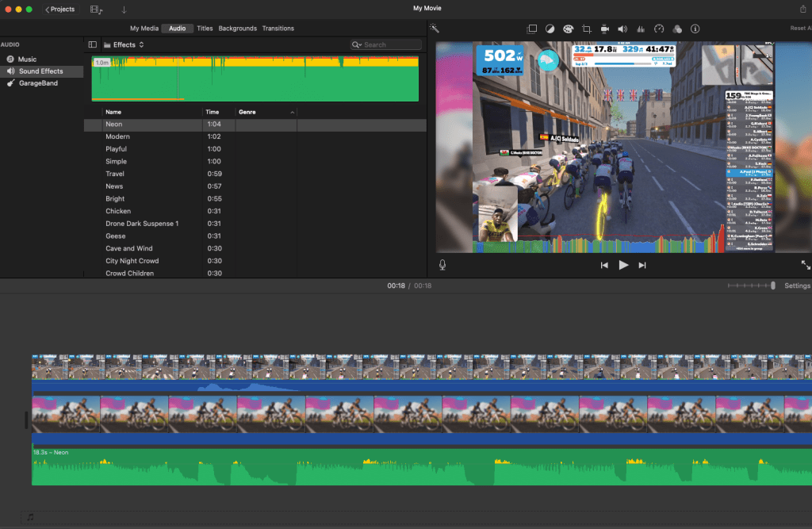
Task: Open the volume speaker control
Action: [x=622, y=29]
